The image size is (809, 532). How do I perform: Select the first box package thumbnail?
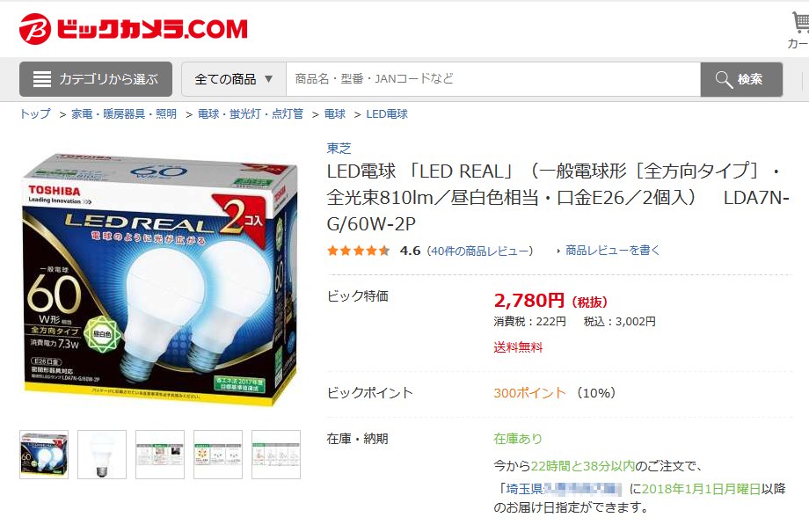(44, 455)
